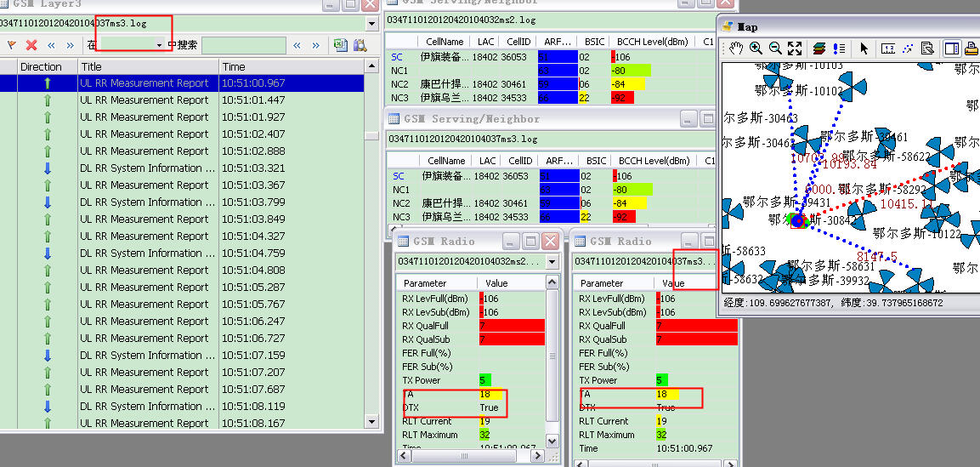Select UL RR Measurement Report at 10:51:06.247
The image size is (980, 467).
tap(182, 322)
